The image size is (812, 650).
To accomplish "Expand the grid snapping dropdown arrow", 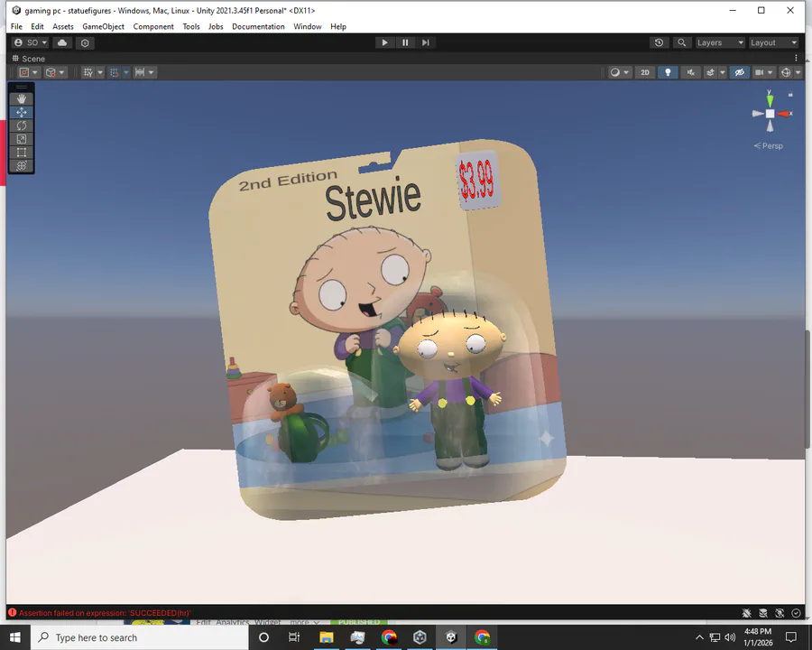I will click(125, 72).
